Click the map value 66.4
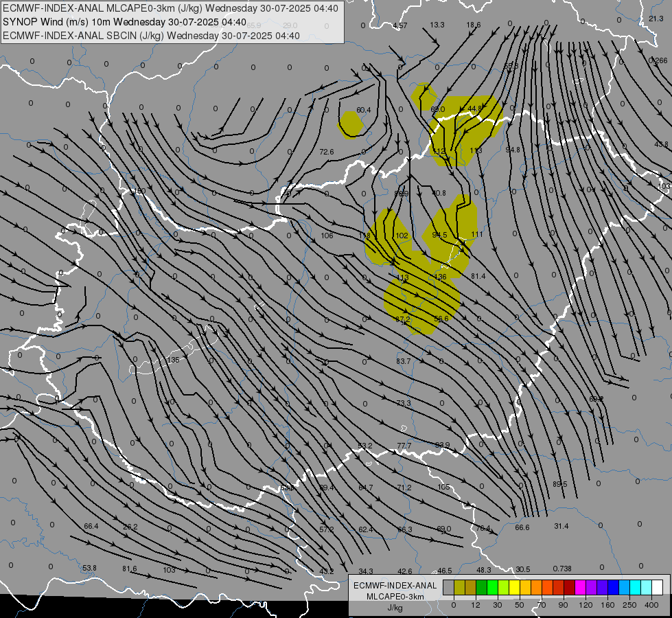Image resolution: width=672 pixels, height=618 pixels. 91,526
